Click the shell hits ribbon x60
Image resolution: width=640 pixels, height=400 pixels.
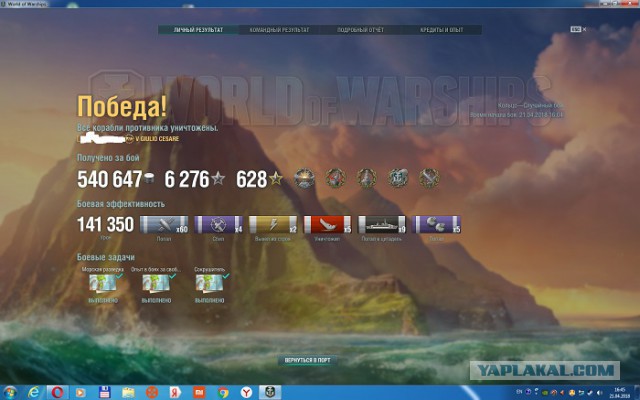click(164, 224)
